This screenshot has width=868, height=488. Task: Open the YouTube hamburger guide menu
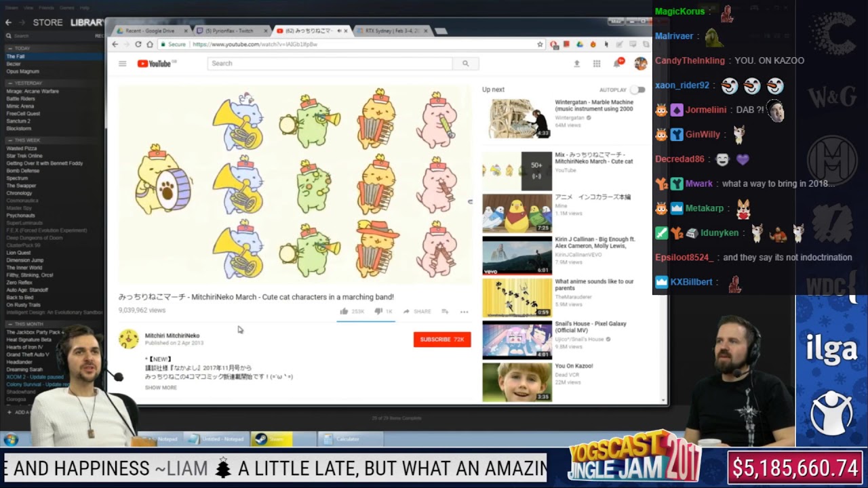[122, 64]
